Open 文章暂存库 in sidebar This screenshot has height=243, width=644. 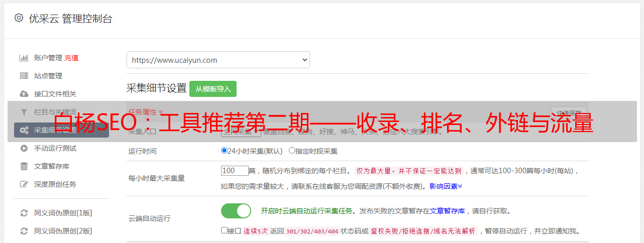tap(52, 166)
